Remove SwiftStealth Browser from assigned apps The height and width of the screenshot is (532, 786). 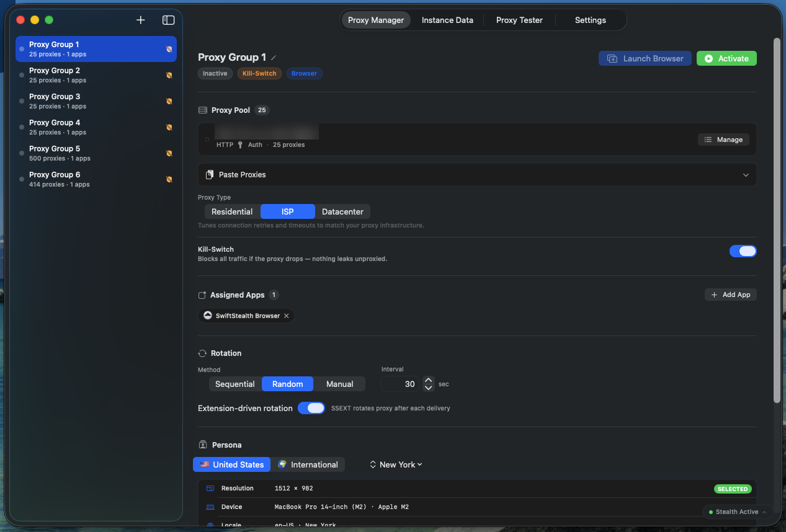(286, 316)
